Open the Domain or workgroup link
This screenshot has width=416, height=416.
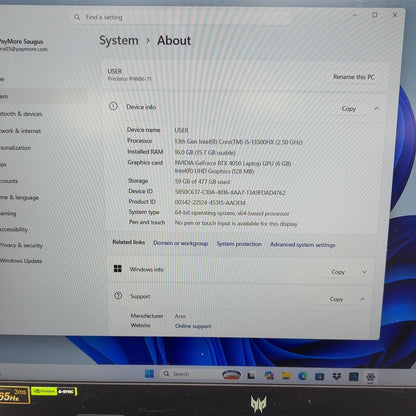tap(180, 243)
